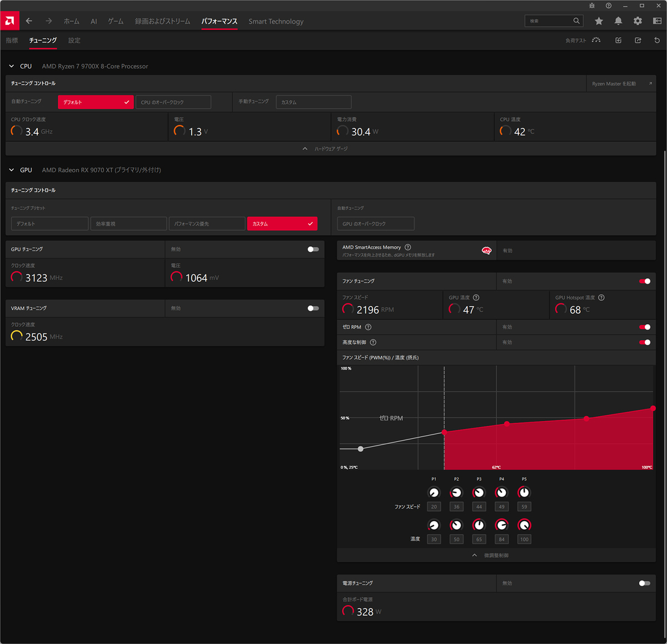Launch Ryzen Master button

pos(621,83)
